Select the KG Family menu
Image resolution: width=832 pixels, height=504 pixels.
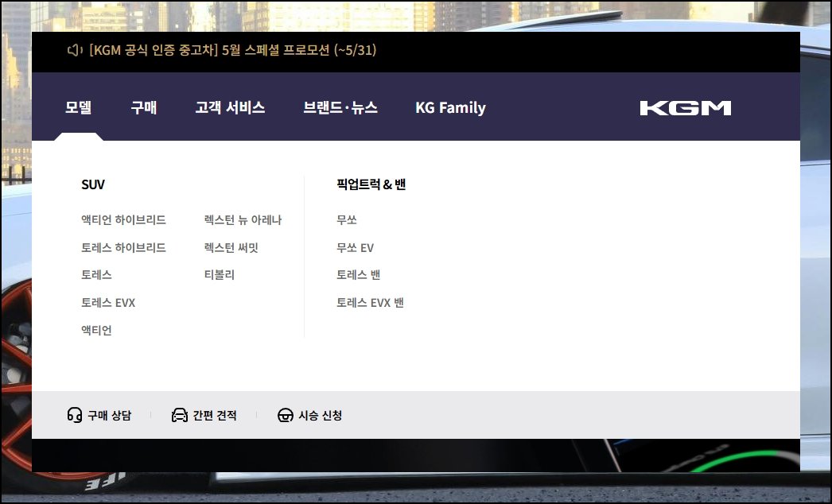450,107
